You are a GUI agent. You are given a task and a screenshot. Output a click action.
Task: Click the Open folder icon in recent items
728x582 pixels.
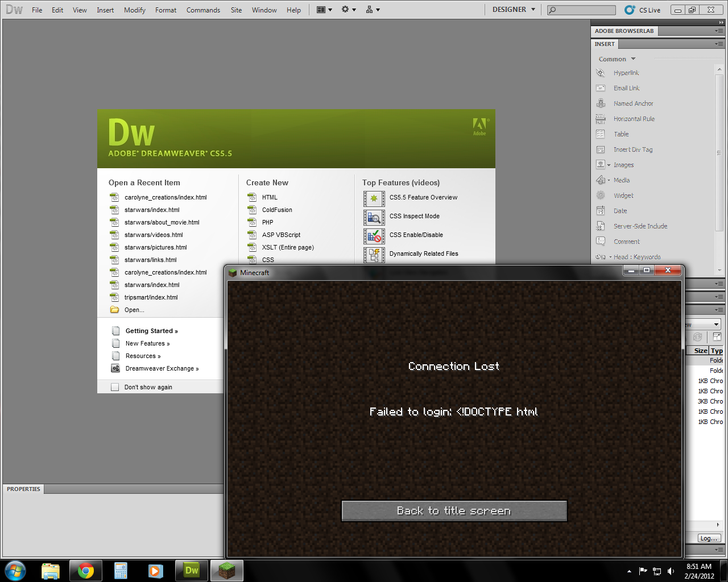[x=114, y=310]
